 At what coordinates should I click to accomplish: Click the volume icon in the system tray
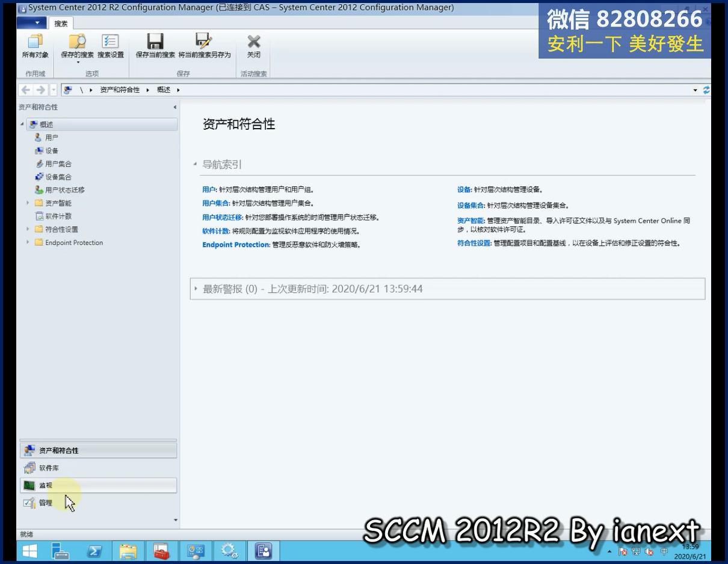(650, 551)
